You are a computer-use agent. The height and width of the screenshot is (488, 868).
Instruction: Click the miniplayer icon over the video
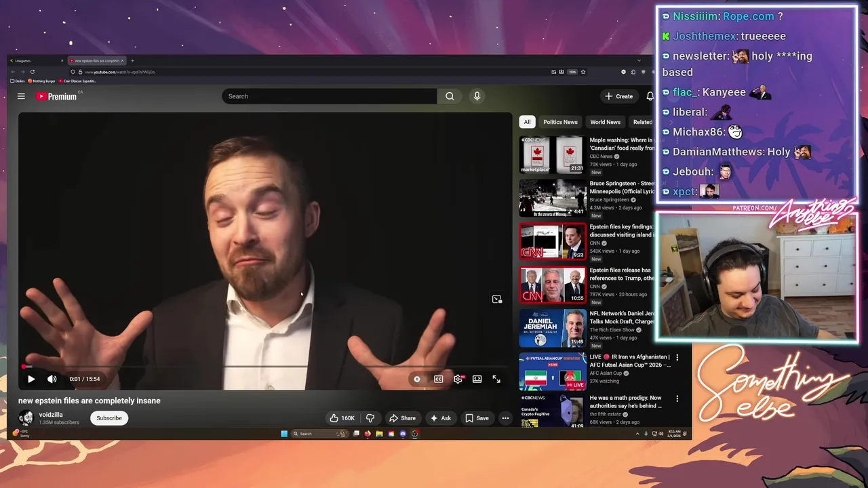[x=497, y=299]
